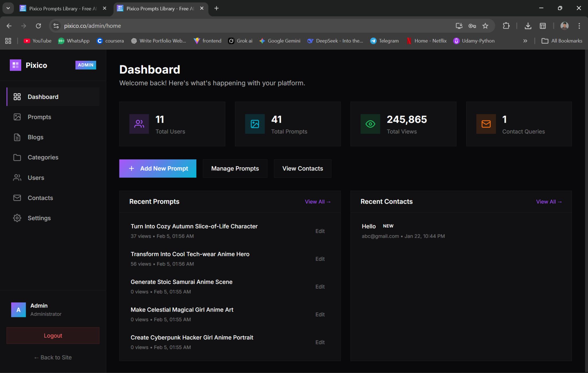588x373 pixels.
Task: Open Contacts from the sidebar
Action: pos(40,198)
